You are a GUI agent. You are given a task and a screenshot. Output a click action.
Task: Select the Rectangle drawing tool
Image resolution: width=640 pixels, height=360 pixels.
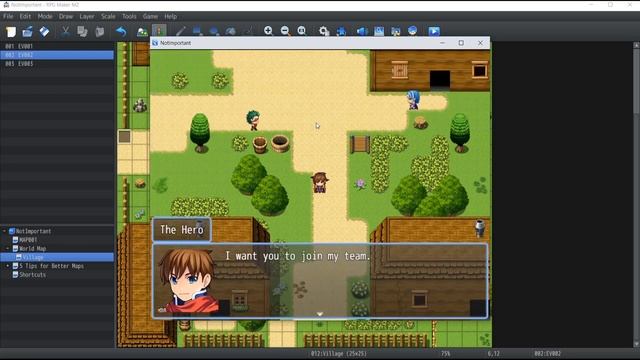198,31
